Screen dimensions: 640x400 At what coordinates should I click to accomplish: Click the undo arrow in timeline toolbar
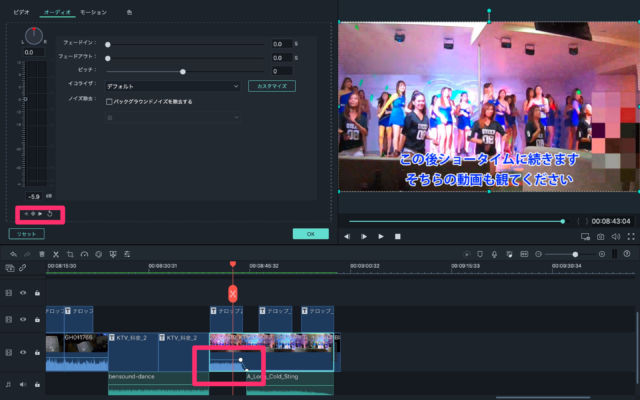click(13, 254)
